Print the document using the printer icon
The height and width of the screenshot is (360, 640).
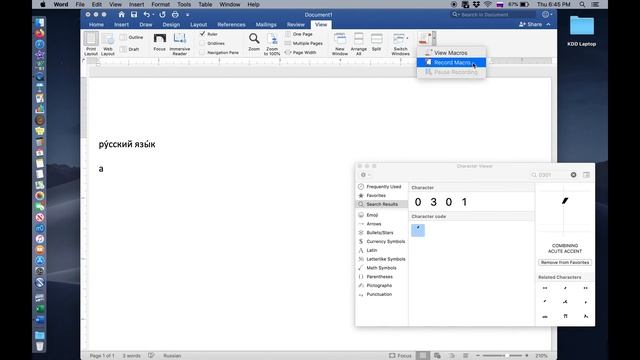tap(175, 14)
